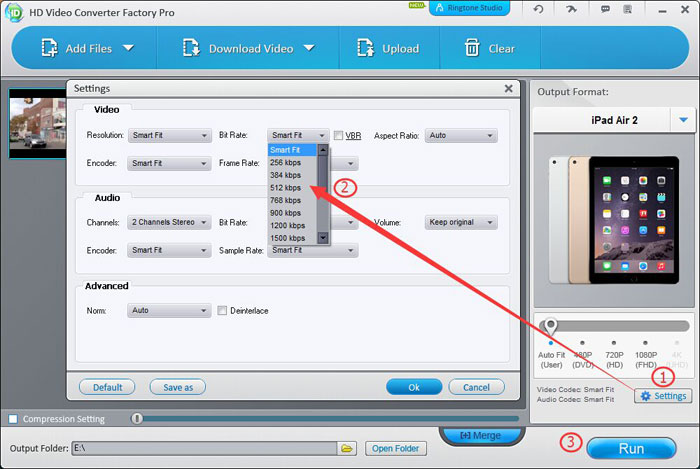Select the street video thumbnail
The width and height of the screenshot is (700, 469).
coord(38,123)
